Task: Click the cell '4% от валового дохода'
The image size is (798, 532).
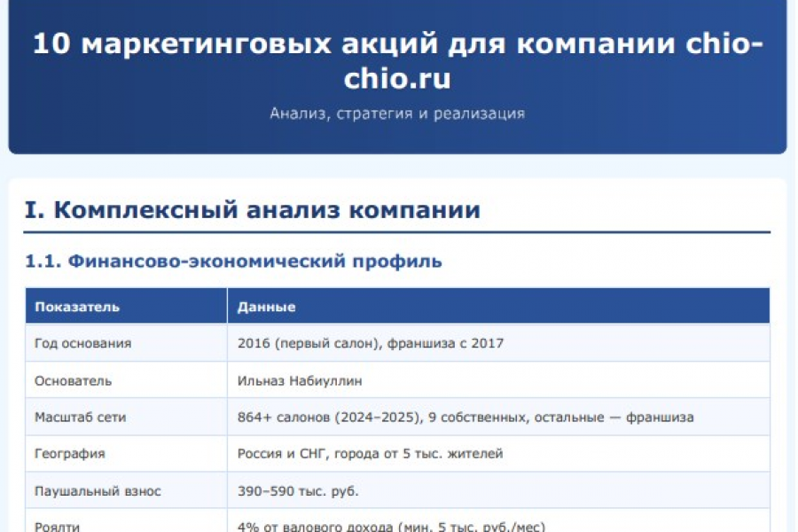Action: pos(498,520)
